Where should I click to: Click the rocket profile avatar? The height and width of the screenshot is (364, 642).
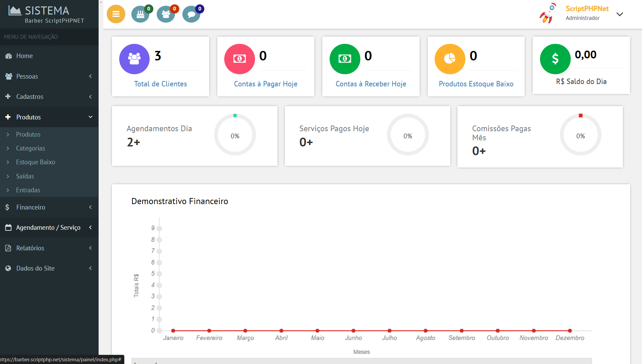pyautogui.click(x=547, y=13)
